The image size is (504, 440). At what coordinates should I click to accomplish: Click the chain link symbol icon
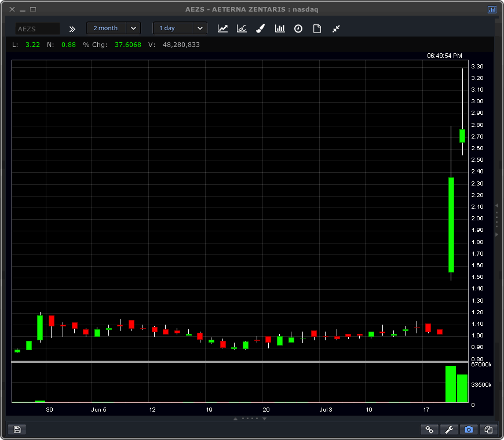(x=429, y=430)
